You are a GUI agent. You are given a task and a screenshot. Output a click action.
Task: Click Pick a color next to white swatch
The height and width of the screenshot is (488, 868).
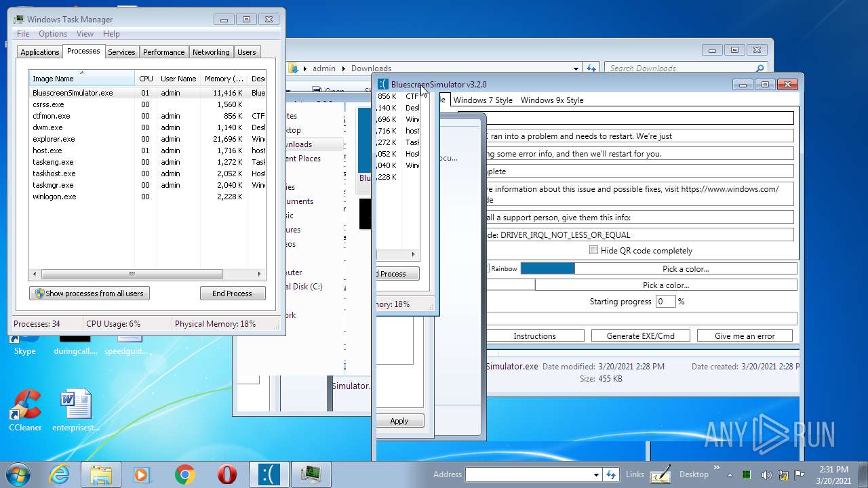click(x=666, y=285)
